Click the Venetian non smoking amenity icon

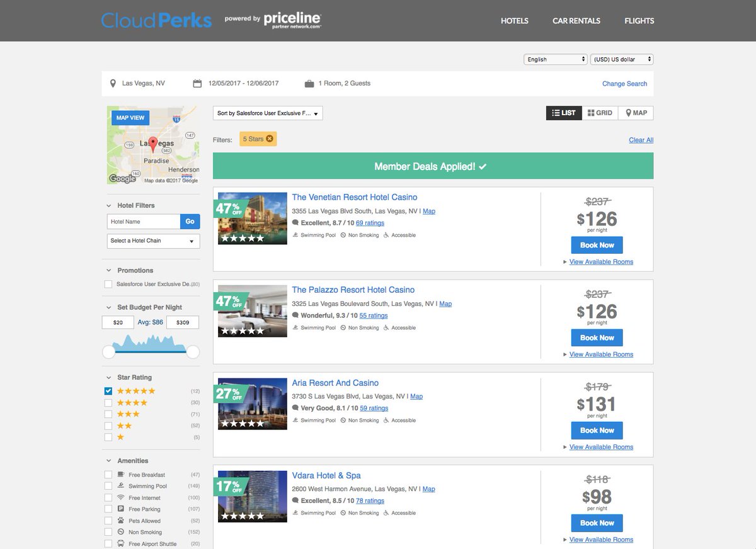pyautogui.click(x=343, y=235)
